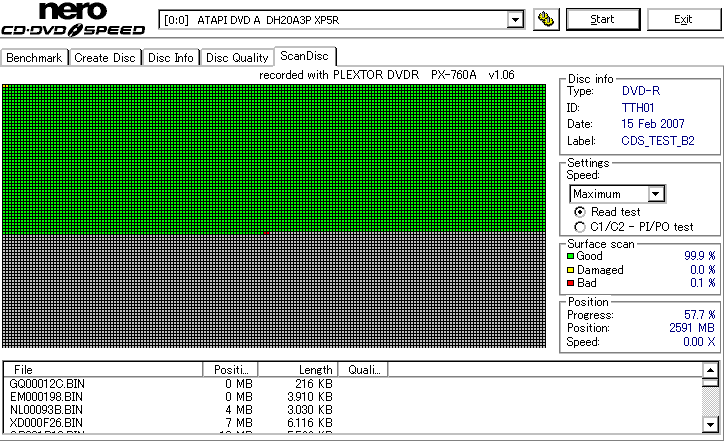Click the red Bad legend square

click(x=571, y=283)
